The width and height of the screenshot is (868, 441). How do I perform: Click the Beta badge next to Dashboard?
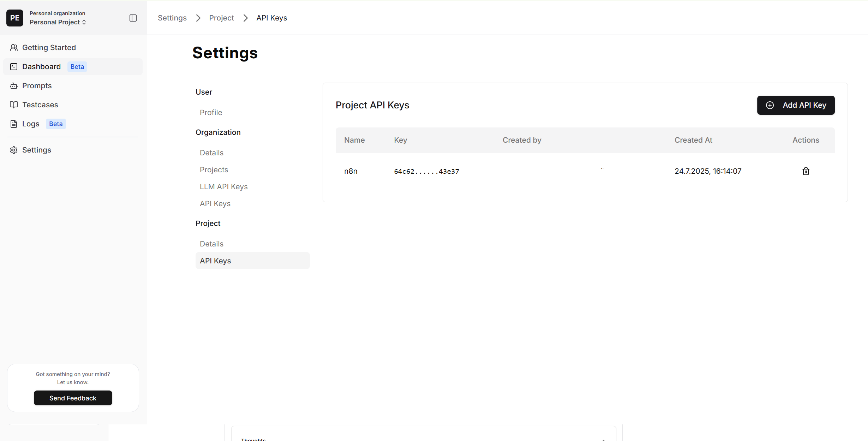77,67
